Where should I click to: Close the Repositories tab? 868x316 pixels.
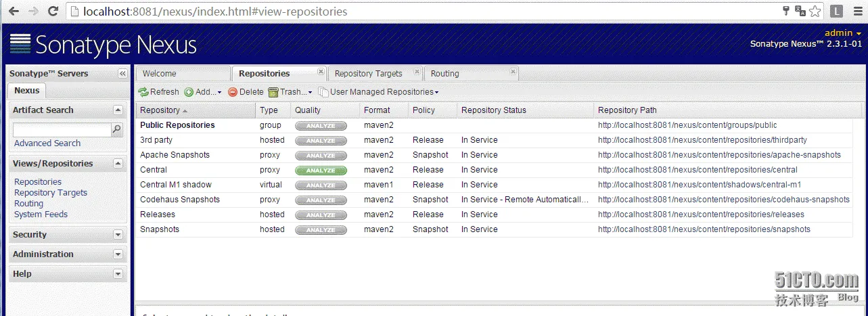321,71
